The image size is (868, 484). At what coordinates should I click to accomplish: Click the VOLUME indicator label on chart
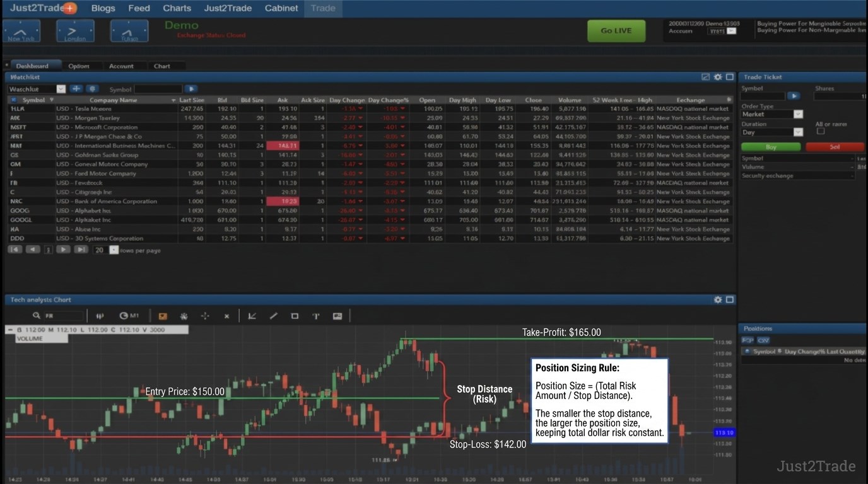pyautogui.click(x=41, y=338)
